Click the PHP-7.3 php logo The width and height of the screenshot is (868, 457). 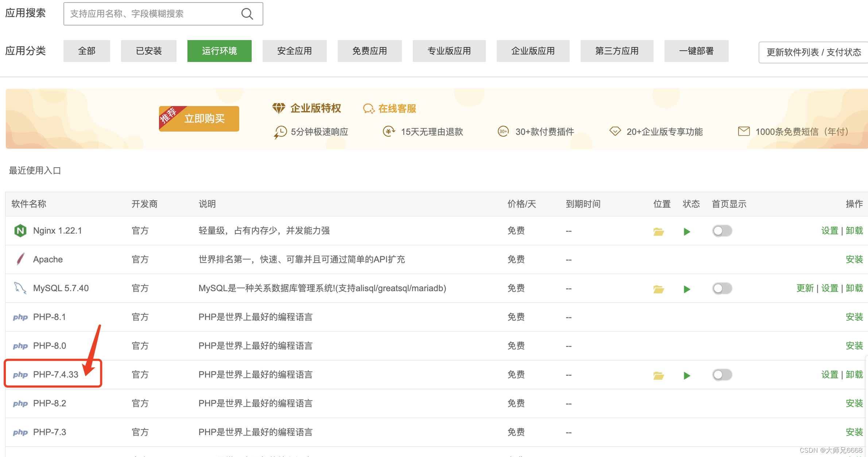20,432
